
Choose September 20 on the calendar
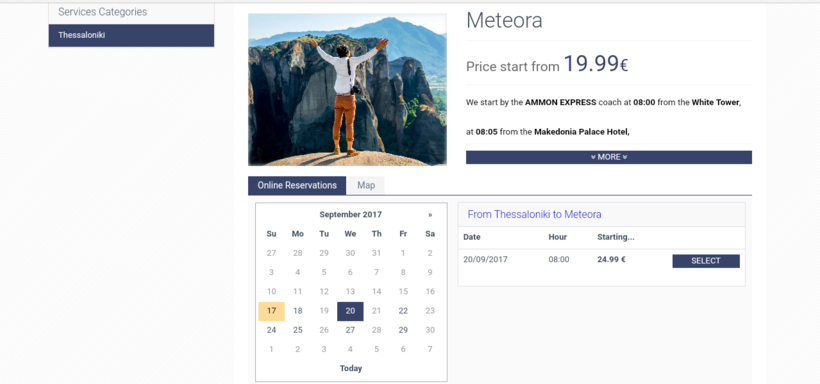[350, 311]
